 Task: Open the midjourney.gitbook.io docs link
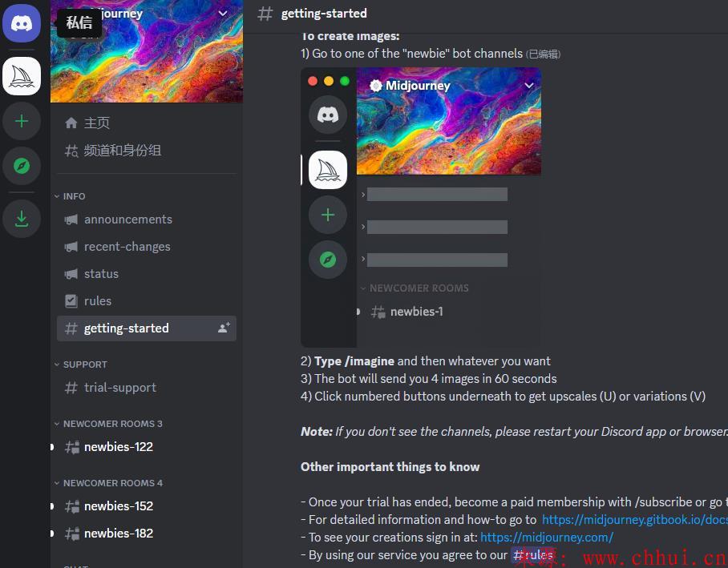635,520
